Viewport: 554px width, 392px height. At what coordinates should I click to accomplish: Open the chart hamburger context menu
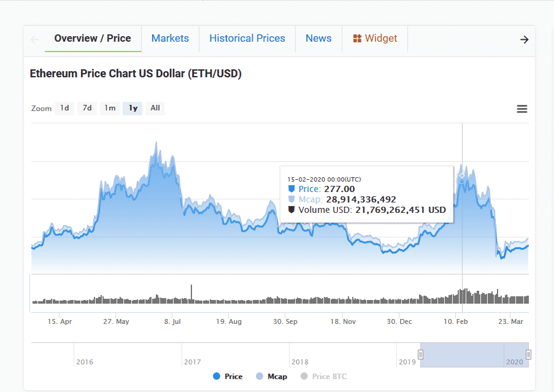(522, 109)
